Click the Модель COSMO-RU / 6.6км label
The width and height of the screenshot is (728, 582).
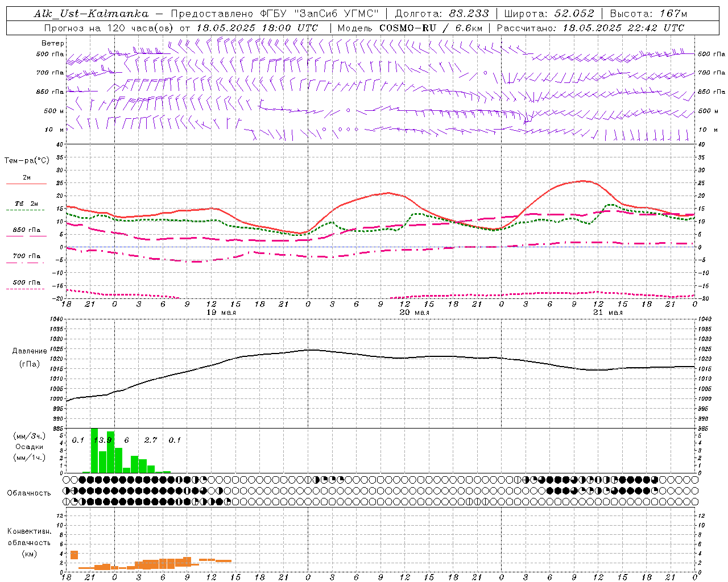click(410, 28)
